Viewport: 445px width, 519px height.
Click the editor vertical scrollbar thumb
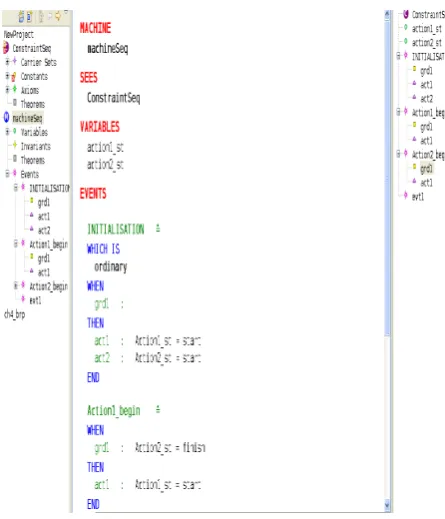tap(387, 178)
